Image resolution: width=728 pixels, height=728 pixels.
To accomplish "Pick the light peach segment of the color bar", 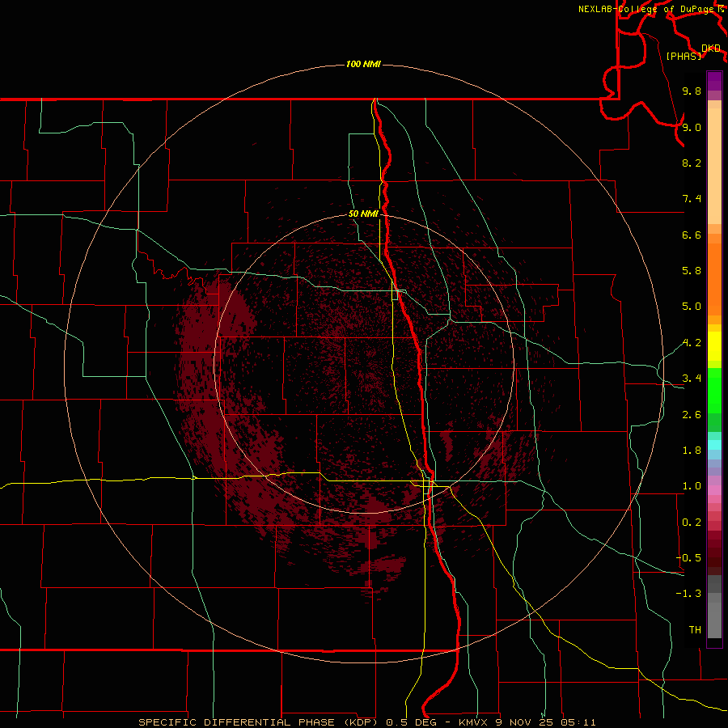I will (714, 166).
